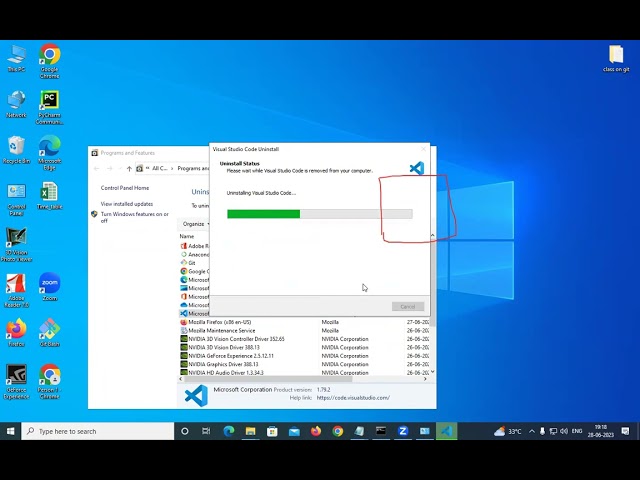The height and width of the screenshot is (480, 640).
Task: Select the Zoom desktop shortcut
Action: (49, 287)
